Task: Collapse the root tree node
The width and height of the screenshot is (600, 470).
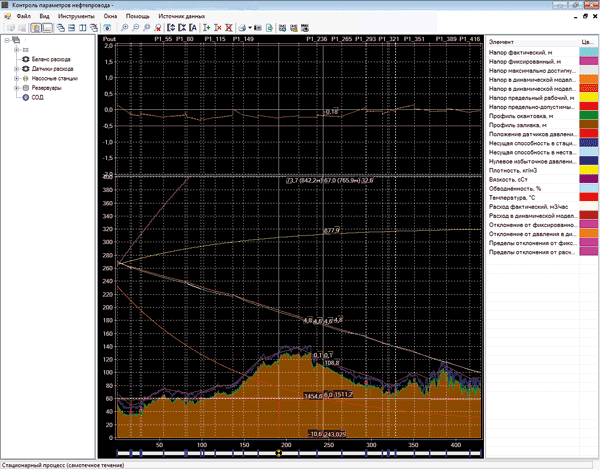Action: tap(7, 40)
